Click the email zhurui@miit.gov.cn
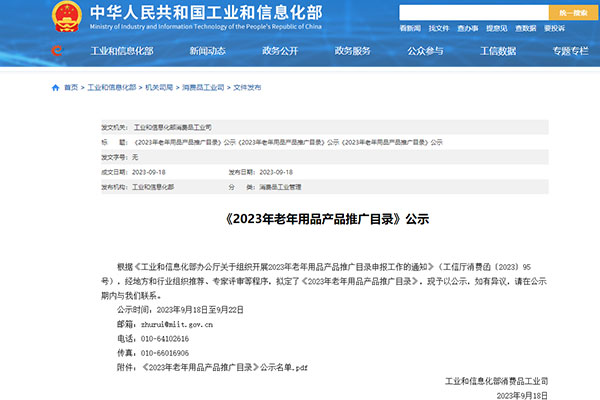 tap(177, 325)
